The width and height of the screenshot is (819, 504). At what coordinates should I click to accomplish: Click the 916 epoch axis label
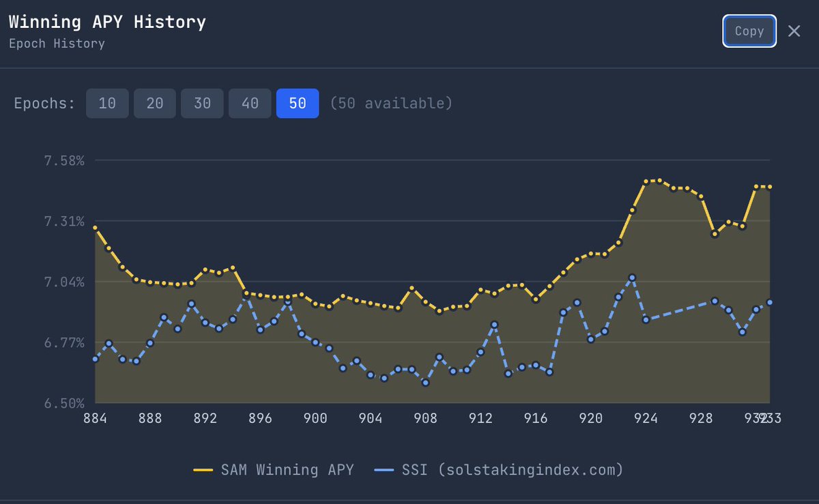tap(536, 419)
